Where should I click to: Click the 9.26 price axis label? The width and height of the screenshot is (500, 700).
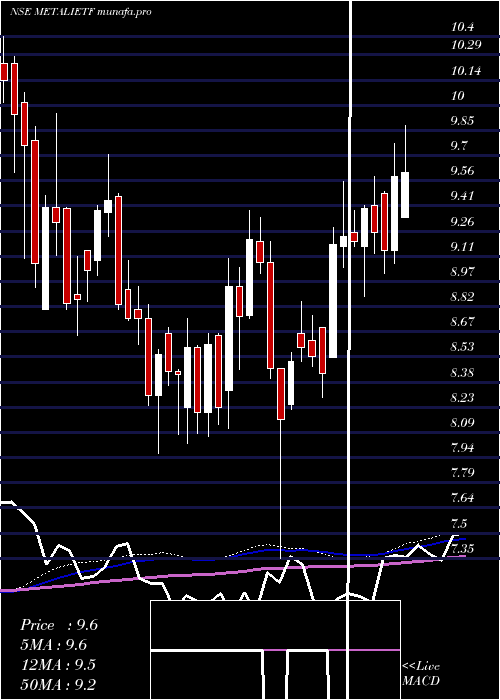[464, 221]
